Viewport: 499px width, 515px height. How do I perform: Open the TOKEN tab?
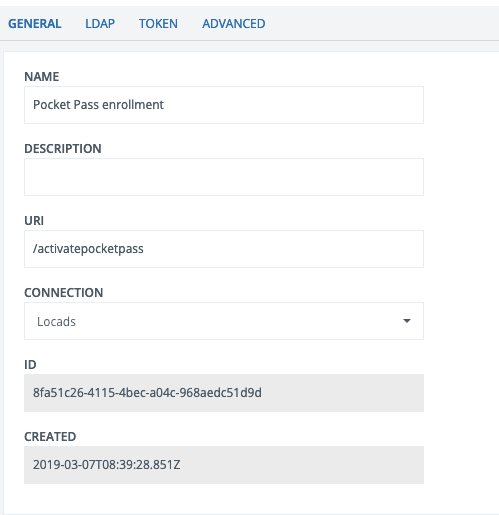pos(158,24)
